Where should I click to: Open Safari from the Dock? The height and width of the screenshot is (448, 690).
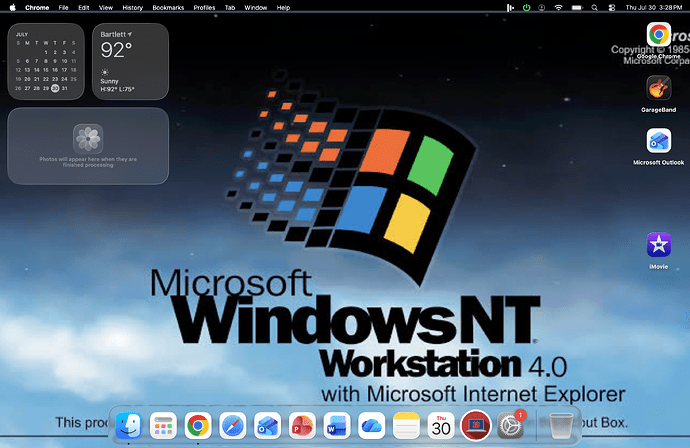click(x=233, y=426)
